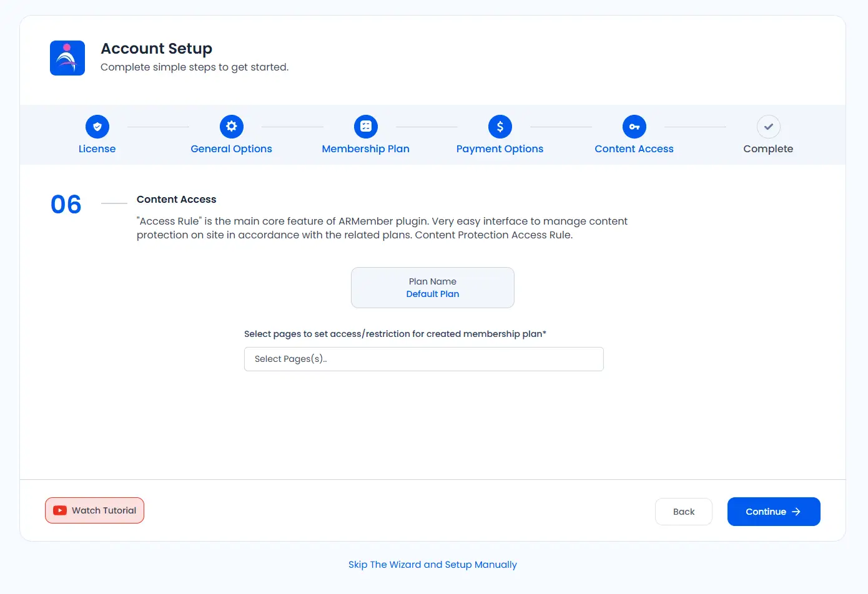
Task: Open the Select Page(s) dropdown field
Action: click(424, 359)
